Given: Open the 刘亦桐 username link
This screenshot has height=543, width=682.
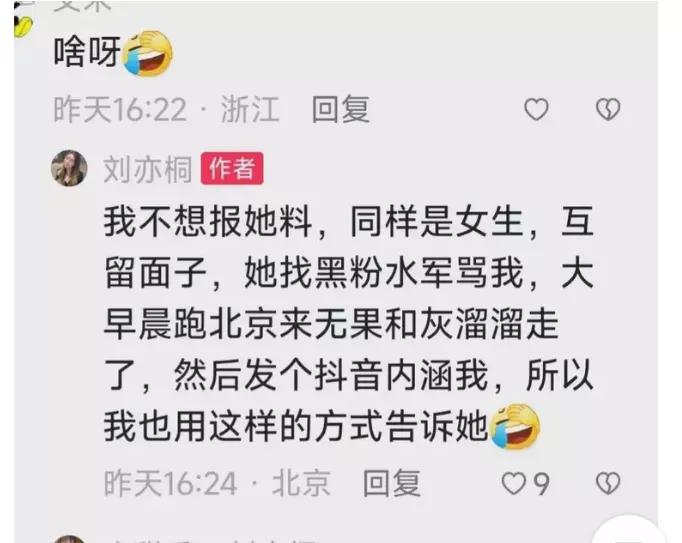Looking at the screenshot, I should 147,169.
